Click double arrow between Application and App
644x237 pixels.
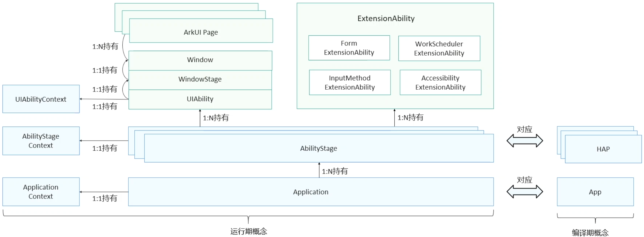pyautogui.click(x=525, y=192)
